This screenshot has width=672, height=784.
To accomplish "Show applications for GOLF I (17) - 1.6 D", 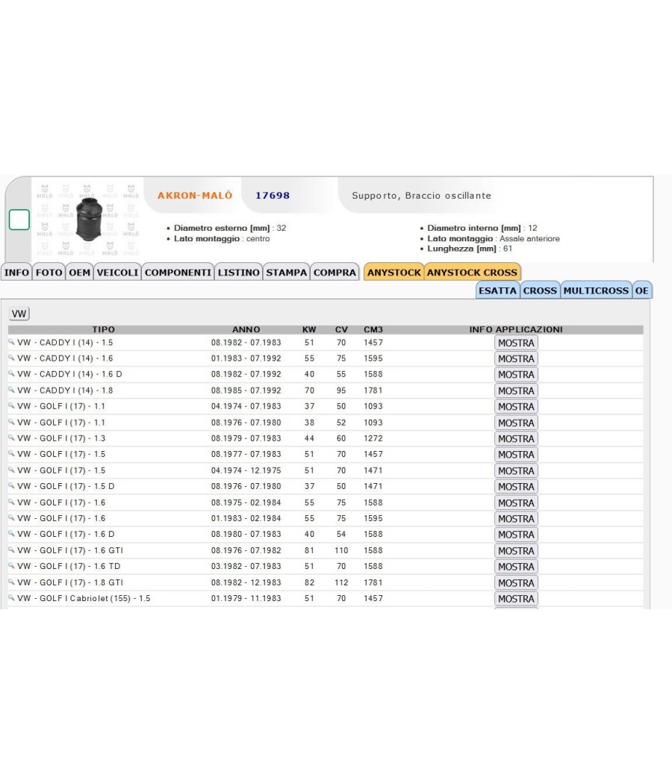I will (x=516, y=535).
